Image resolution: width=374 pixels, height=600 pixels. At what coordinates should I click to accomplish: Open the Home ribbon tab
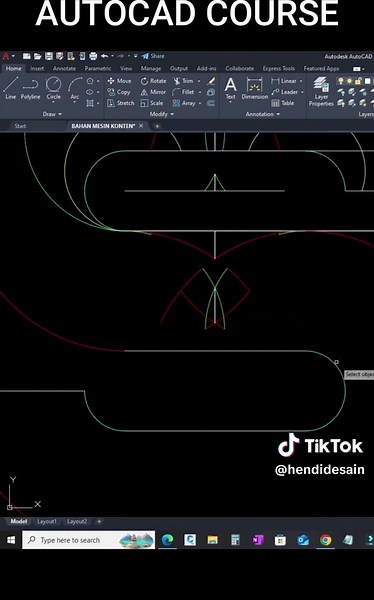point(13,68)
